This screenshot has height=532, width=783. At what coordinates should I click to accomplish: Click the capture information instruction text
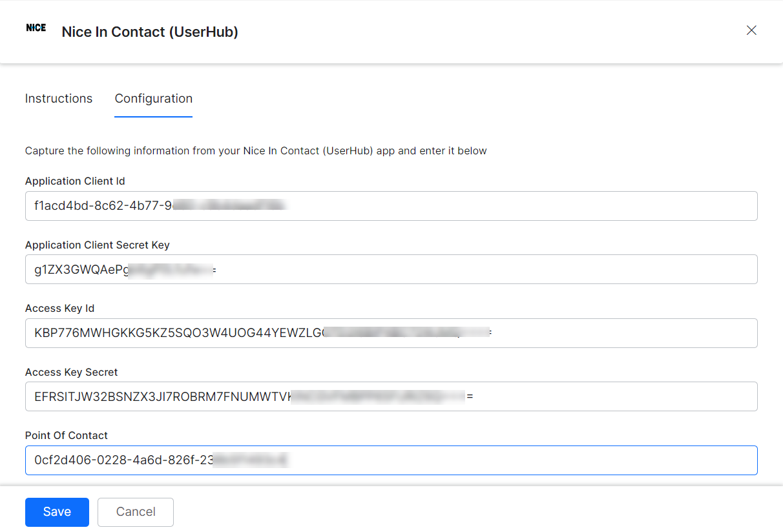tap(255, 150)
